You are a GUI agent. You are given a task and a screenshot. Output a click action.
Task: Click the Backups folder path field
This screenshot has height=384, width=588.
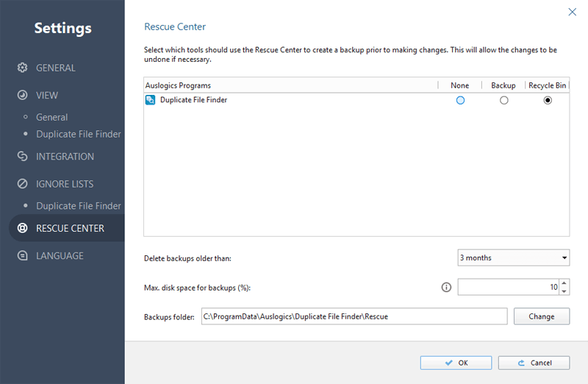[x=354, y=316]
